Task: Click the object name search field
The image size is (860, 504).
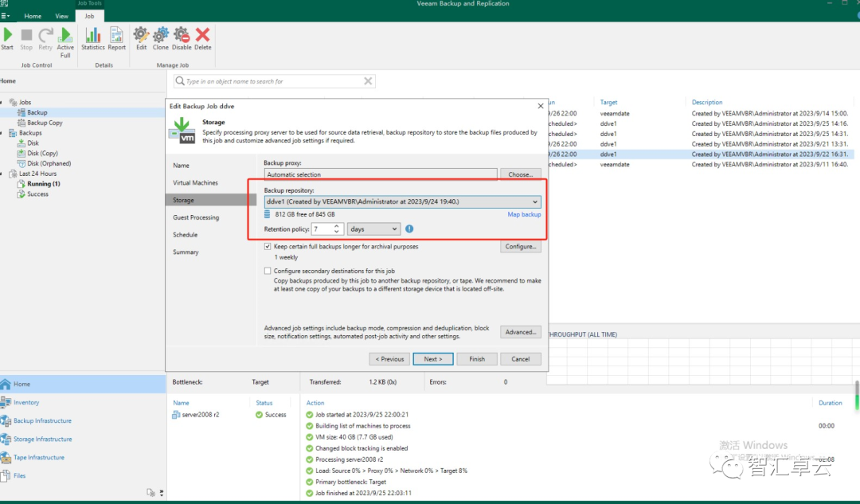Action: point(274,81)
